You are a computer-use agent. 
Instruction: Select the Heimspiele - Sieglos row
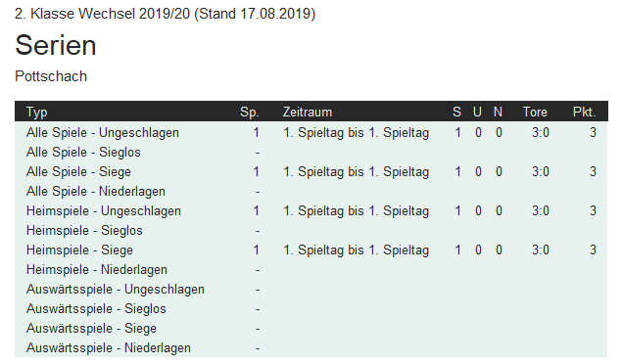point(311,231)
